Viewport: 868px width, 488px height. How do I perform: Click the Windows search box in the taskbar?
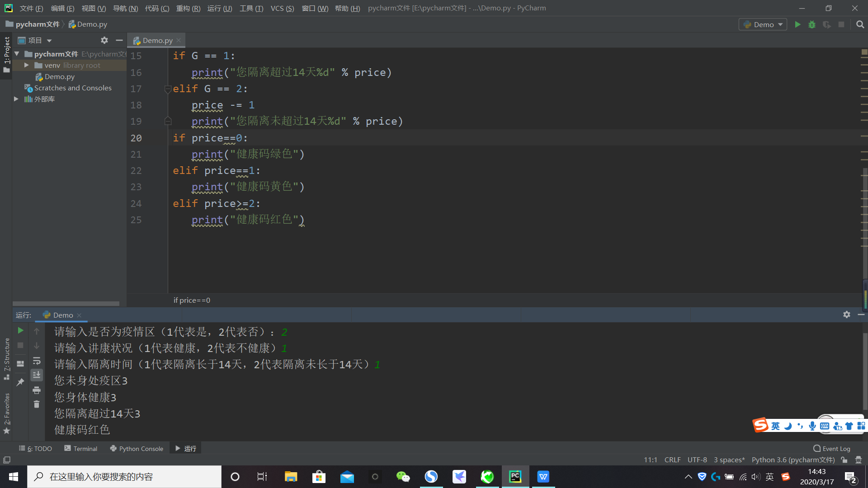tap(124, 477)
